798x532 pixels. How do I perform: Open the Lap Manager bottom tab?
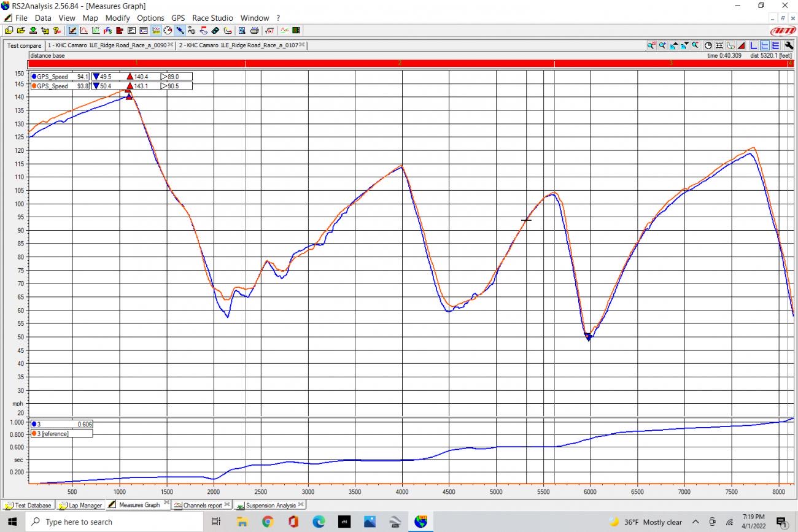(x=80, y=506)
